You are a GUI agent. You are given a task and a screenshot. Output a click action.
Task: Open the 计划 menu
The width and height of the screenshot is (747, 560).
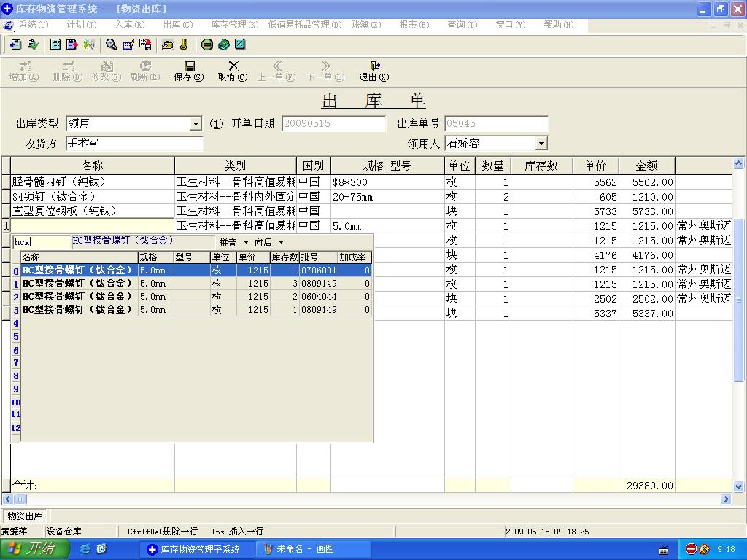tap(82, 25)
